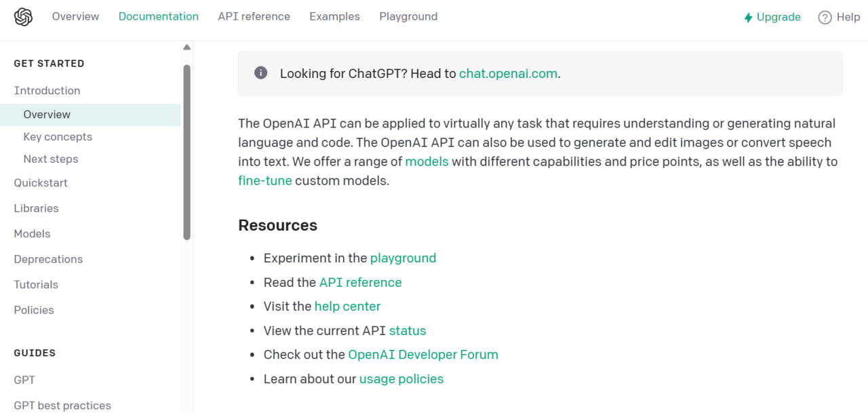Check the current API status link
Image resolution: width=868 pixels, height=413 pixels.
point(408,330)
